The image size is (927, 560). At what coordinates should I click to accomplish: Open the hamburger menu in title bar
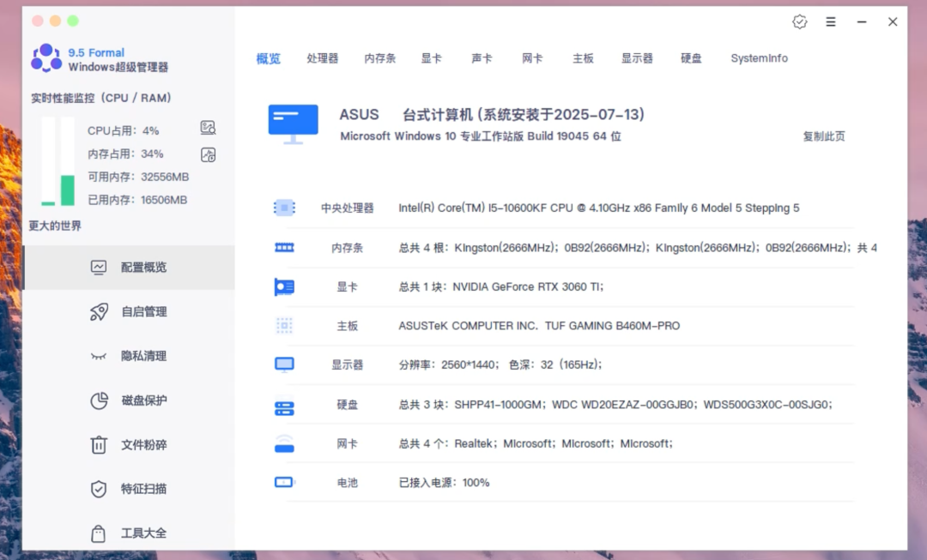[831, 21]
